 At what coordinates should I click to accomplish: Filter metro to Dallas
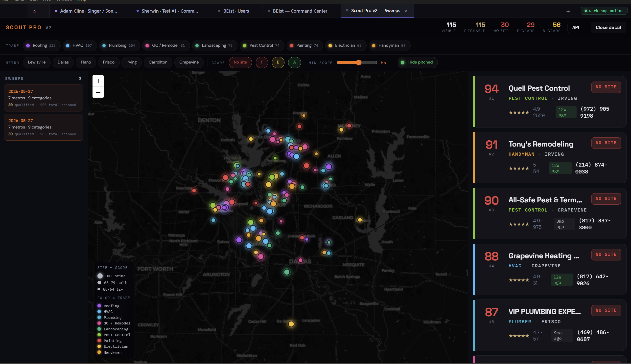(x=63, y=62)
